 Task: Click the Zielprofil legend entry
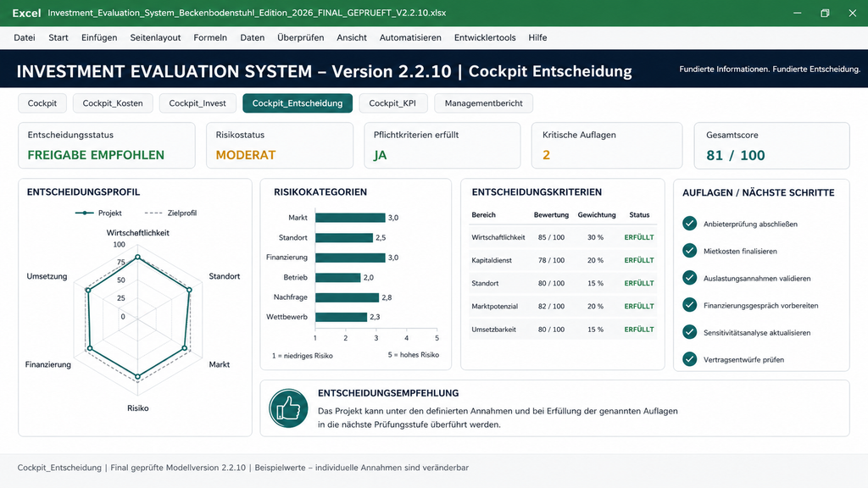170,213
